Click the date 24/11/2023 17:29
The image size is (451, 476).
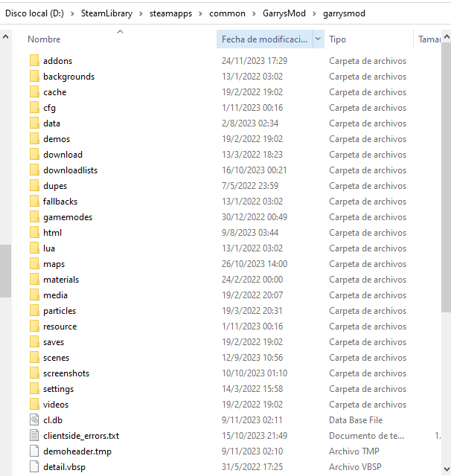point(255,61)
